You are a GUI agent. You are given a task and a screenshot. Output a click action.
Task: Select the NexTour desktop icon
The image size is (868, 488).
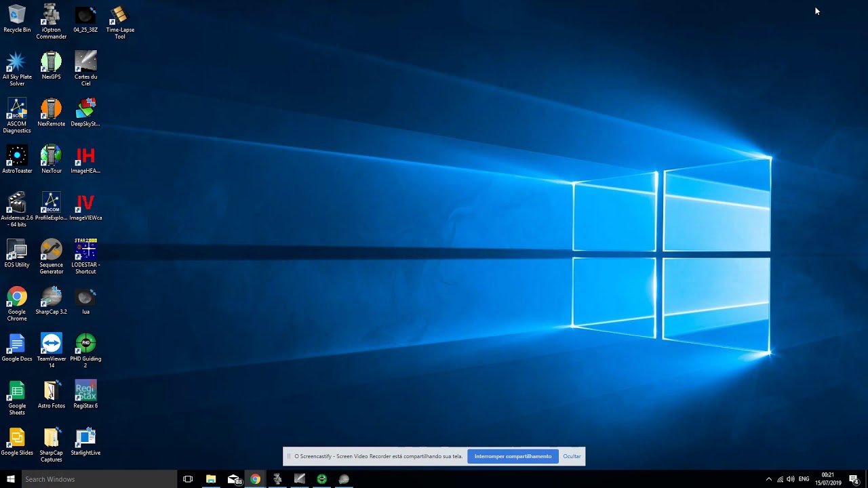pyautogui.click(x=51, y=159)
